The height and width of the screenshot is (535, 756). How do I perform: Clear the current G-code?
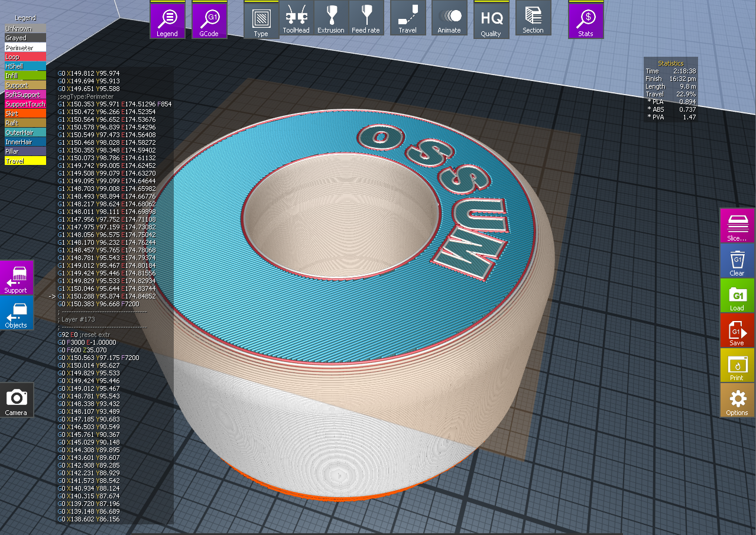[x=736, y=261]
